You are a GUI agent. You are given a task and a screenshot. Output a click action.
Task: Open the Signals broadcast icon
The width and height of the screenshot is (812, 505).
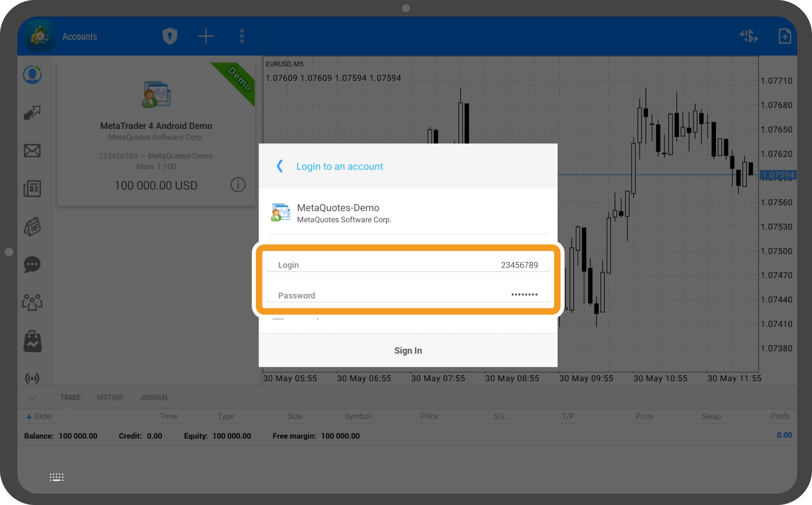(32, 378)
